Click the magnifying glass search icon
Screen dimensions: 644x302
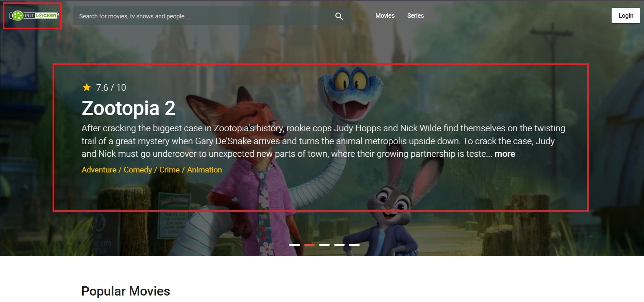pyautogui.click(x=339, y=16)
